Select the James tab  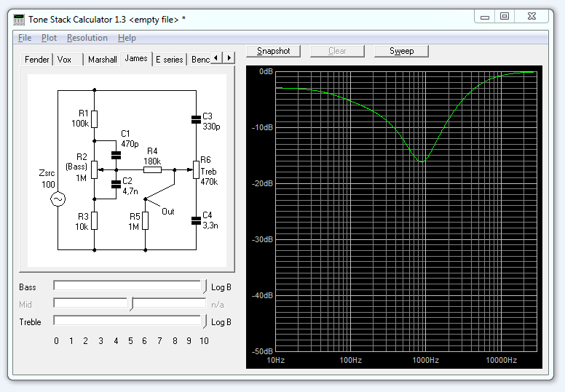136,58
